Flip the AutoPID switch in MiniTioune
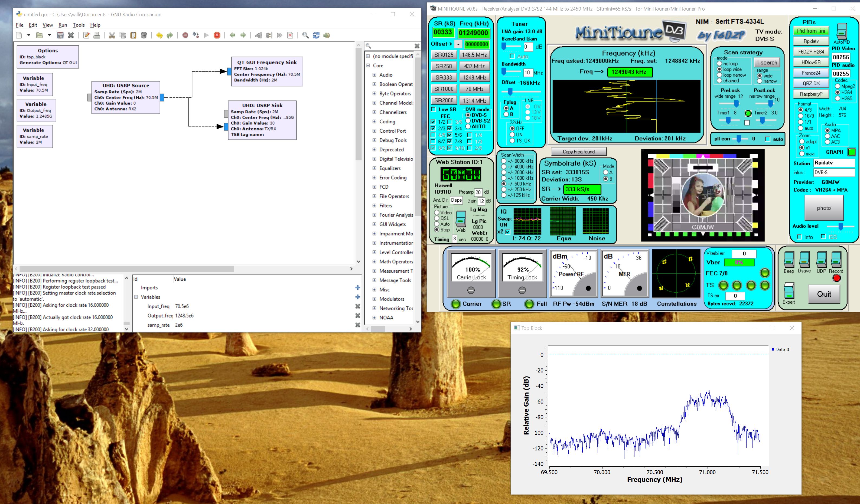This screenshot has height=504, width=860. pos(842,31)
